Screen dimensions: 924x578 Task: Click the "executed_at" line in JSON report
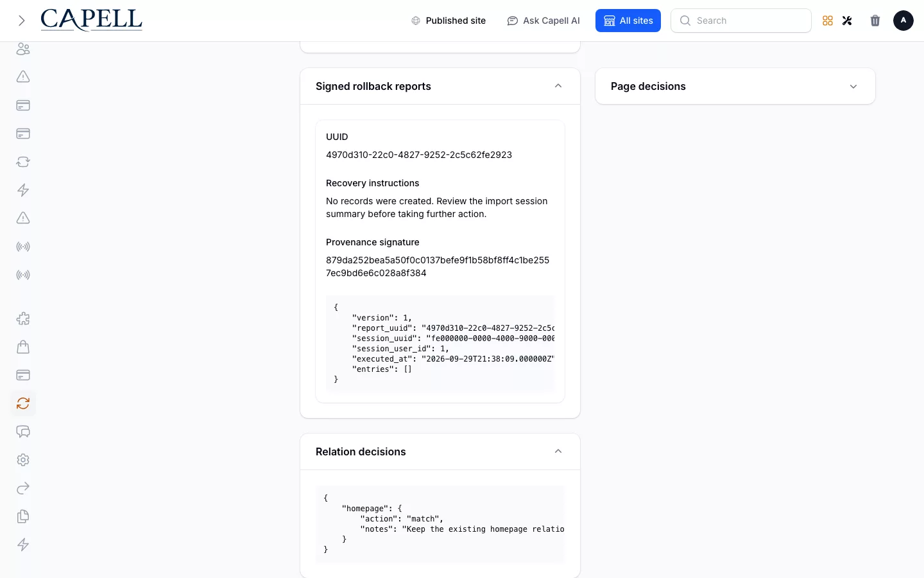[x=453, y=359]
